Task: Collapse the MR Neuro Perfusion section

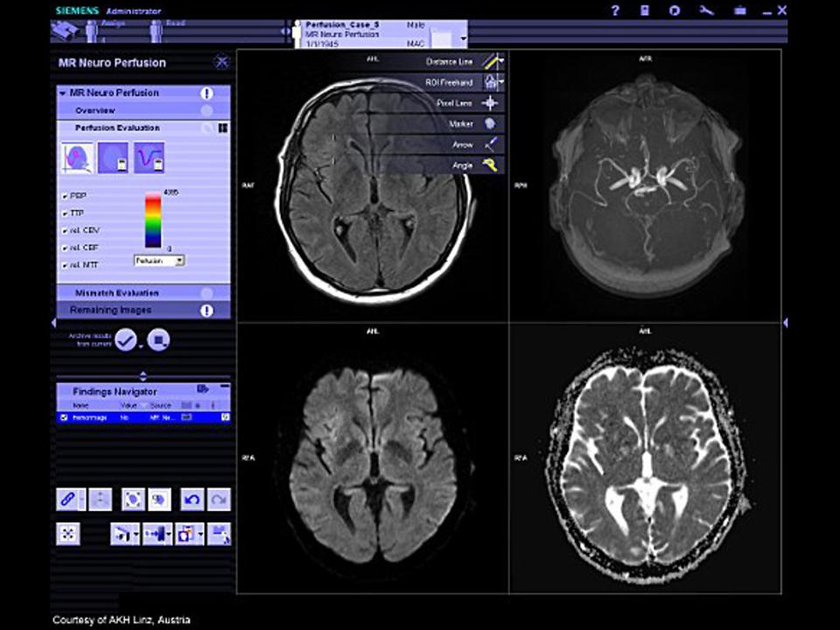Action: coord(62,93)
